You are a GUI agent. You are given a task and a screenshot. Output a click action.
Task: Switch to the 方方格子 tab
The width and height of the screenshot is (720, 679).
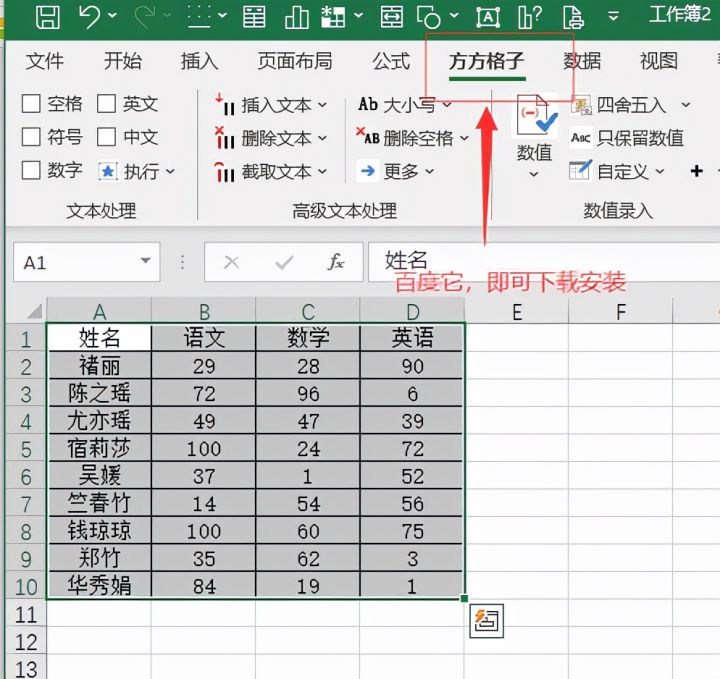click(x=487, y=61)
